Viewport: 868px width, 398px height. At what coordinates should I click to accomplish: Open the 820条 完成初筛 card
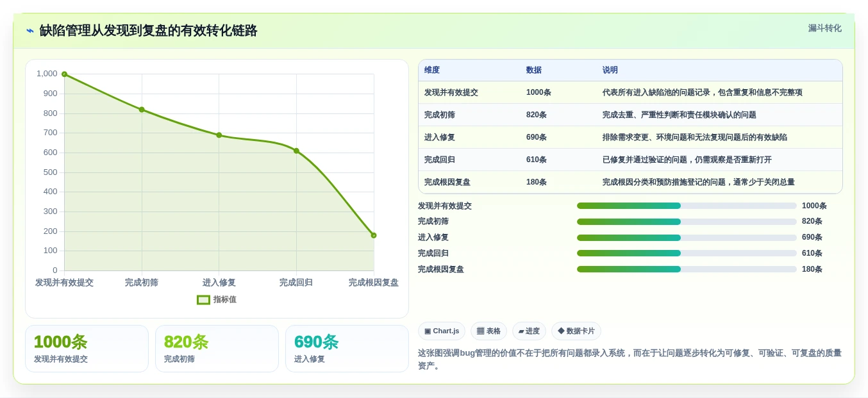(217, 349)
